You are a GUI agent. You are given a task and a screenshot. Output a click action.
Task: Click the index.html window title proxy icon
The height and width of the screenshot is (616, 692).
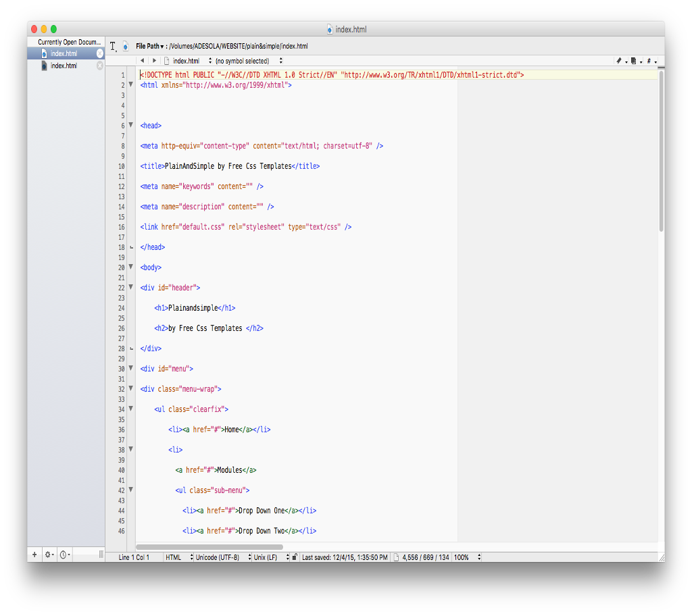click(x=330, y=30)
